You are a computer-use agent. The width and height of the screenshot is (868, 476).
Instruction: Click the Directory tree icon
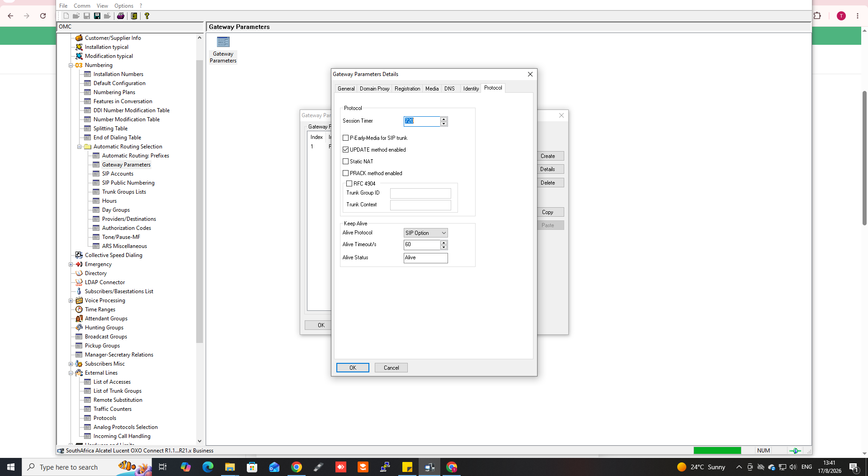click(x=79, y=273)
